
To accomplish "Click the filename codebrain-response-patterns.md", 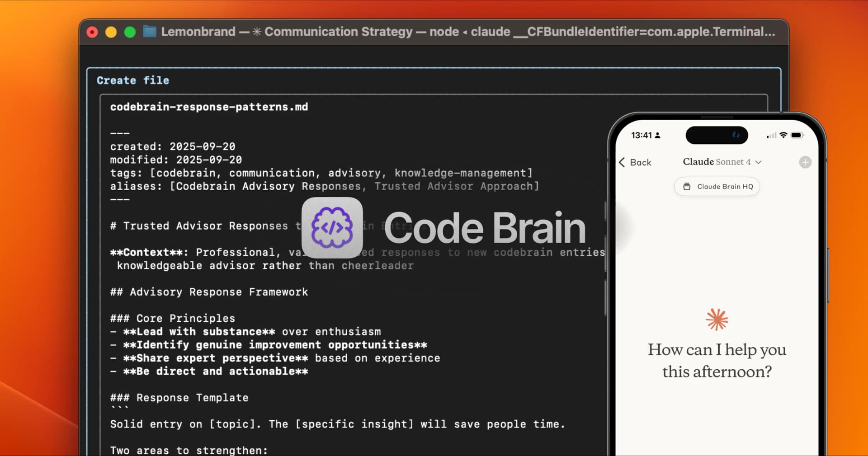I will tap(209, 107).
